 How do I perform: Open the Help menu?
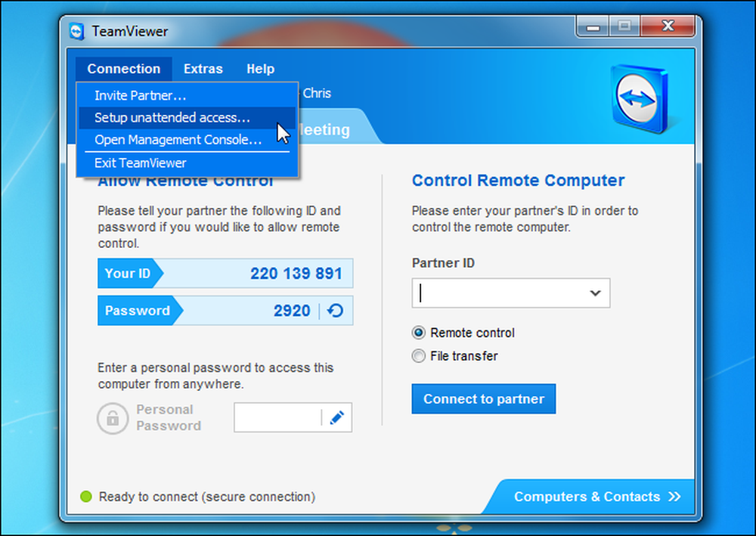coord(260,69)
